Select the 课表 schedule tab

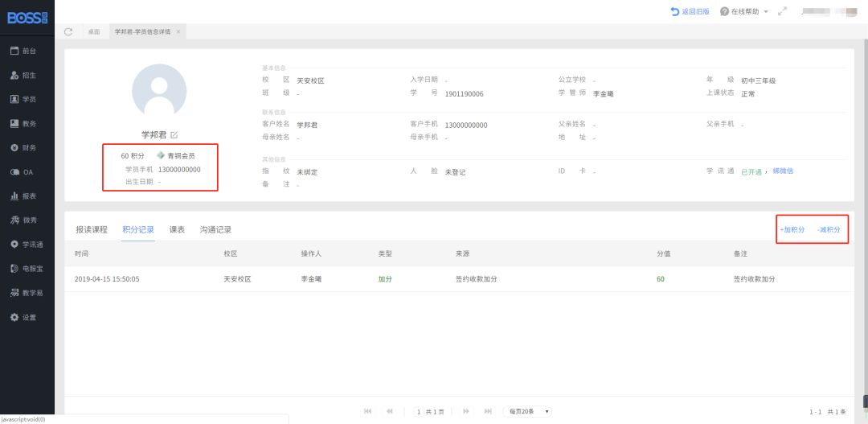(x=177, y=229)
